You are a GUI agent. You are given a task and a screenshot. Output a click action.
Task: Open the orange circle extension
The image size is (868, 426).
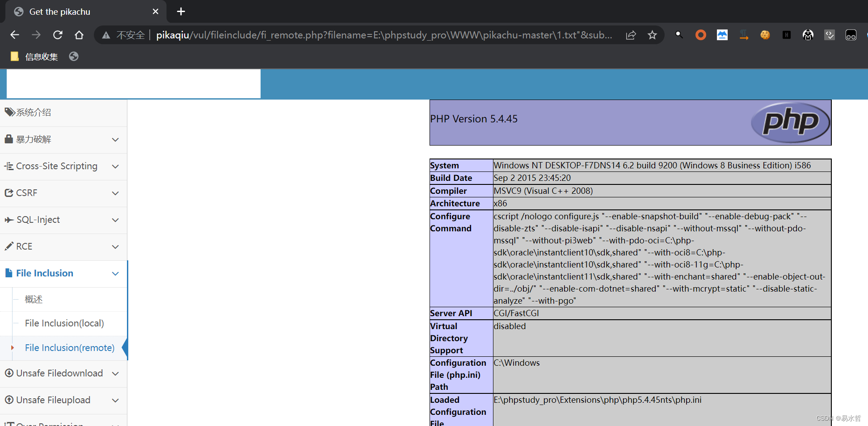[700, 35]
